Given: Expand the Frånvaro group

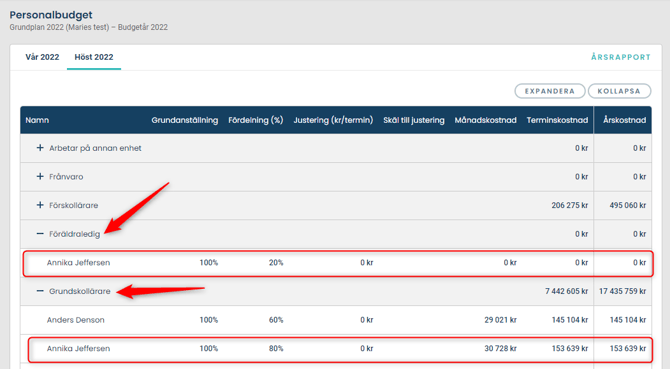Looking at the screenshot, I should tap(40, 176).
